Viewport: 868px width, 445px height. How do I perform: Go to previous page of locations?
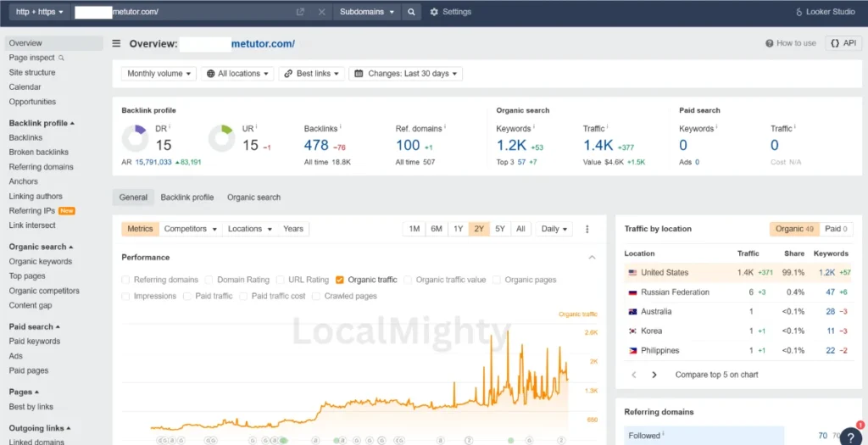[x=634, y=375]
